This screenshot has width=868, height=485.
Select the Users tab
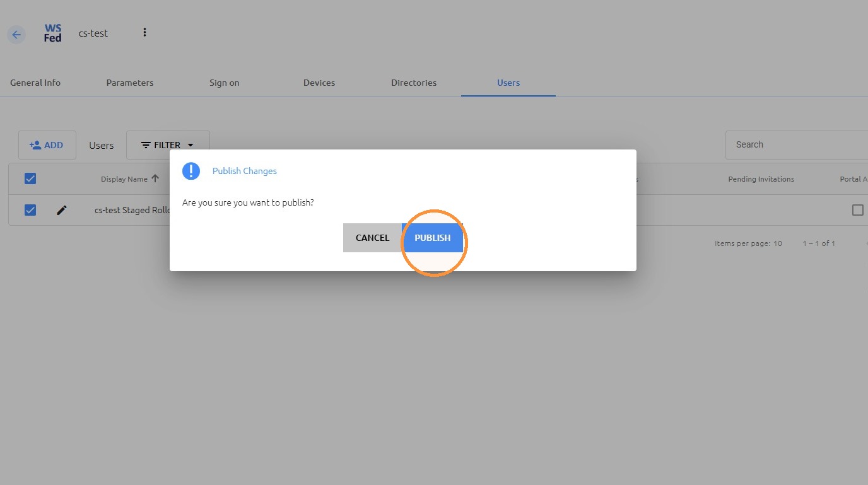tap(508, 83)
